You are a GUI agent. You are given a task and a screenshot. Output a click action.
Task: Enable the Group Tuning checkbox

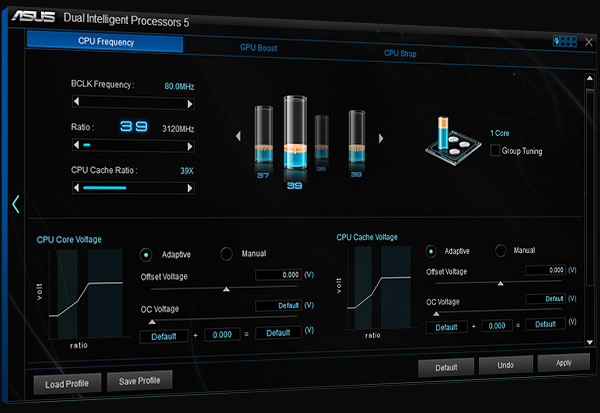497,150
